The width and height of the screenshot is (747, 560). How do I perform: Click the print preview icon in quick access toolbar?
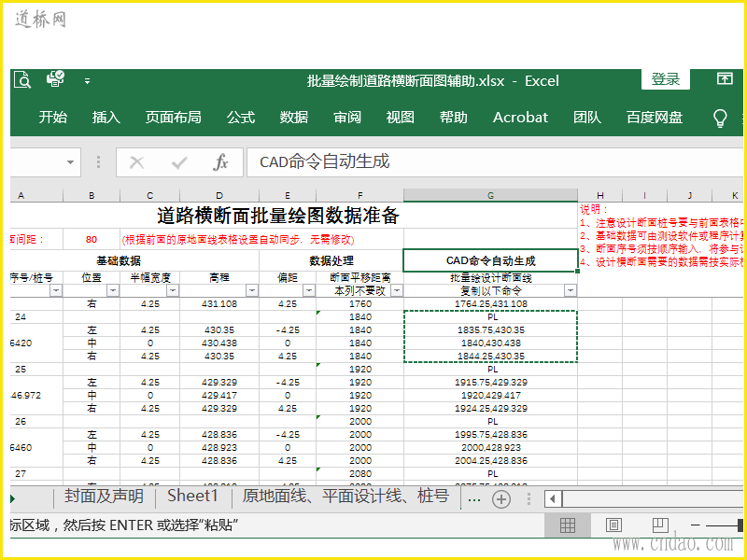click(22, 80)
